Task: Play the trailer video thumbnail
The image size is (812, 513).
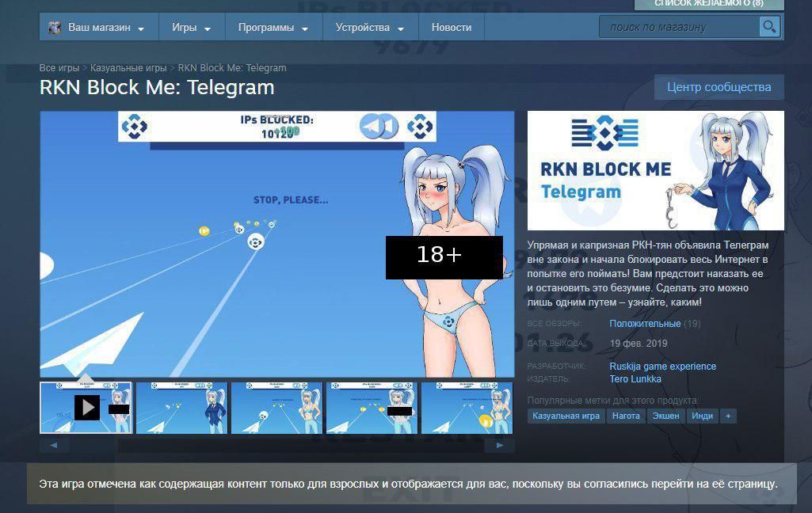Action: click(x=86, y=408)
